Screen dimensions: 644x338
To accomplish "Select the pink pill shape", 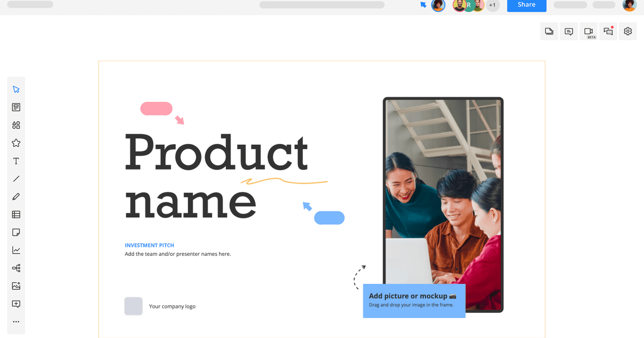I will [156, 108].
